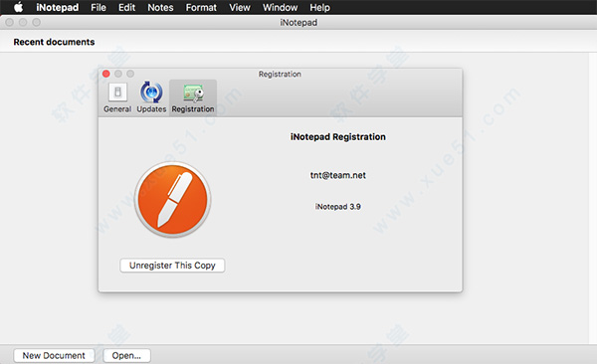Click the orange iNotepad pen logo
The height and width of the screenshot is (364, 597).
(x=173, y=199)
